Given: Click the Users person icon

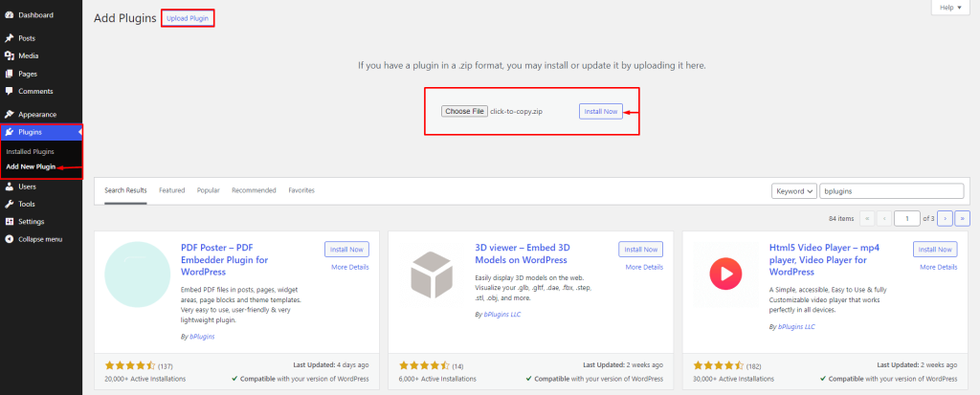Looking at the screenshot, I should tap(10, 187).
